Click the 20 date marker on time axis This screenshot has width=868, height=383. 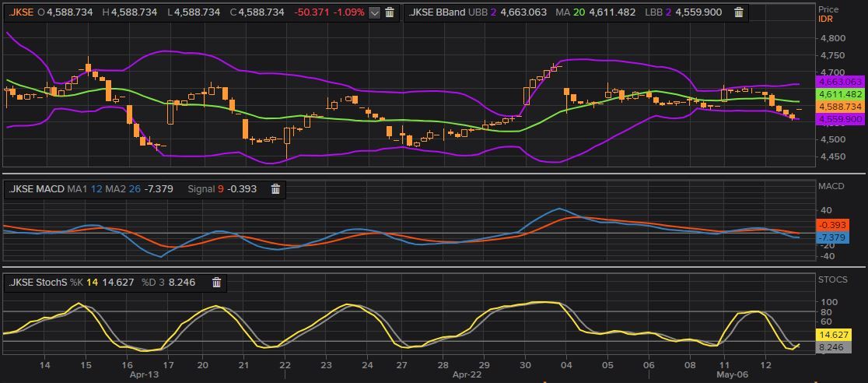(202, 365)
